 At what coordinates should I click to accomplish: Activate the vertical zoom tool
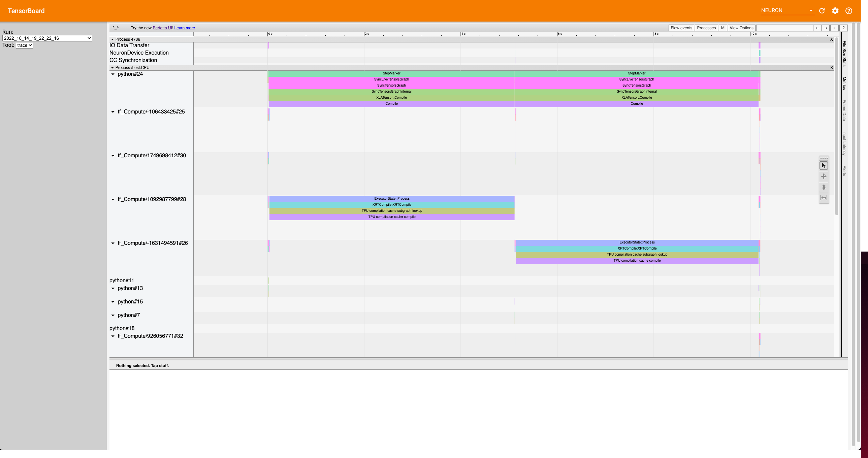click(x=824, y=187)
